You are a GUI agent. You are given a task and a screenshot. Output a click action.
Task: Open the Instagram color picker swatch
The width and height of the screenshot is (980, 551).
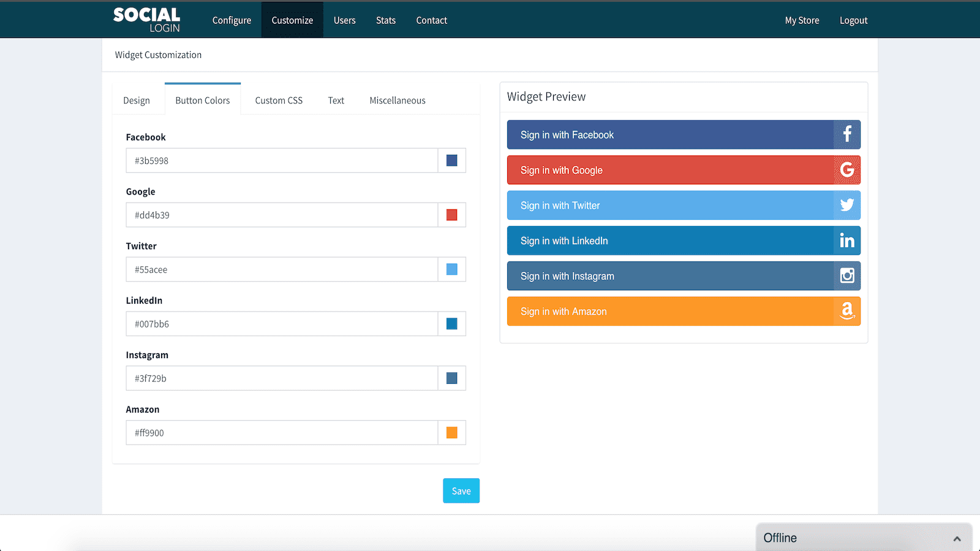452,378
